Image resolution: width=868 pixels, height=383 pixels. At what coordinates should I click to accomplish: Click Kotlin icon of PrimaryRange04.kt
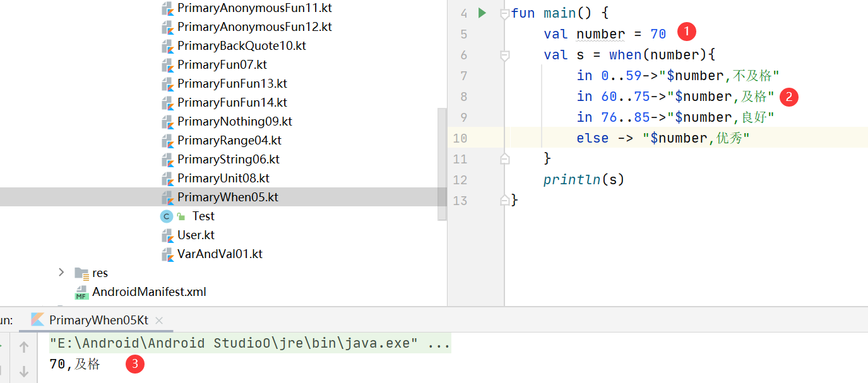click(167, 141)
